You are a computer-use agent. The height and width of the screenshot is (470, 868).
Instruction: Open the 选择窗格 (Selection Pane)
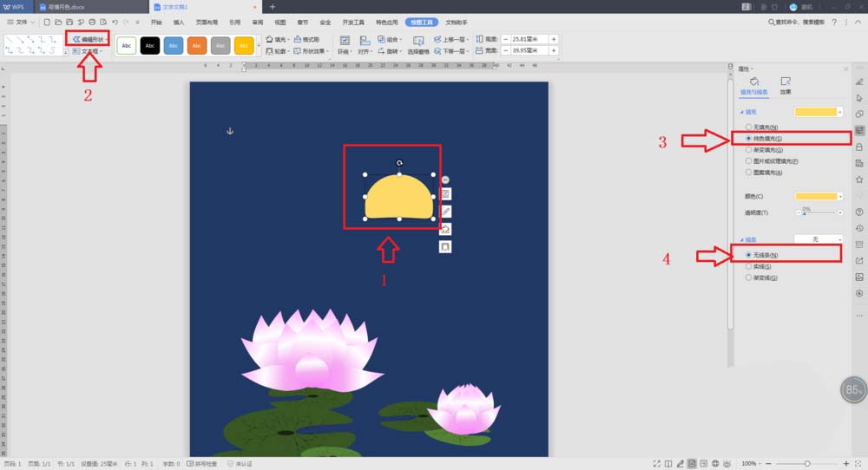418,45
